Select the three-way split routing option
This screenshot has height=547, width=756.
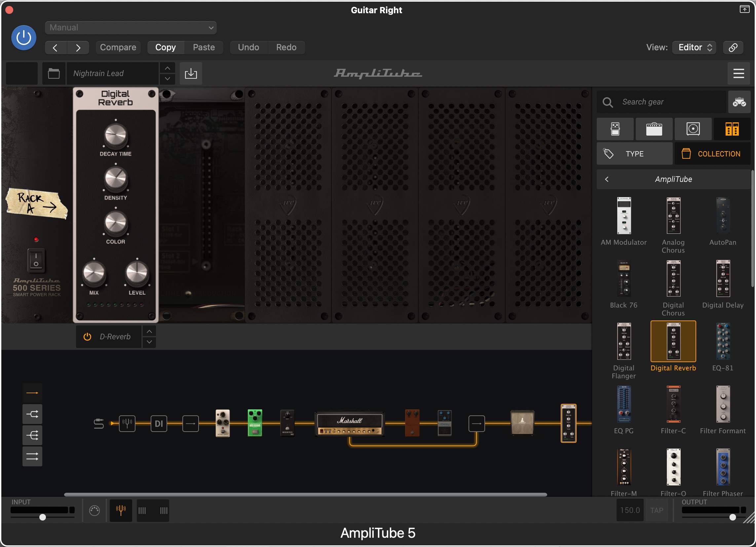click(x=32, y=436)
